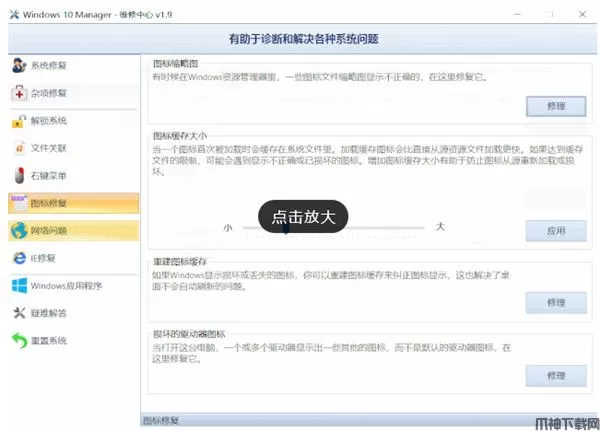Viewport: 600px width, 431px height.
Task: Open Windows应用程序 logo icon
Action: (x=19, y=286)
